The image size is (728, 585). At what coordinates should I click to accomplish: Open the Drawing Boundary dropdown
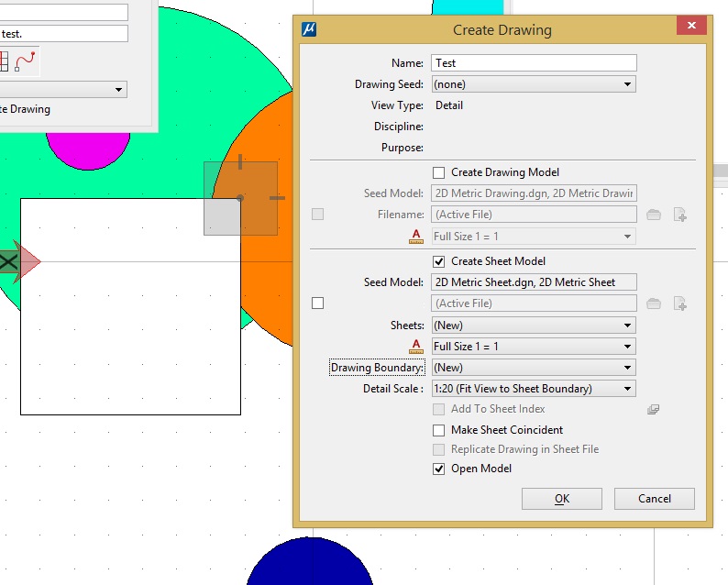[x=534, y=368]
